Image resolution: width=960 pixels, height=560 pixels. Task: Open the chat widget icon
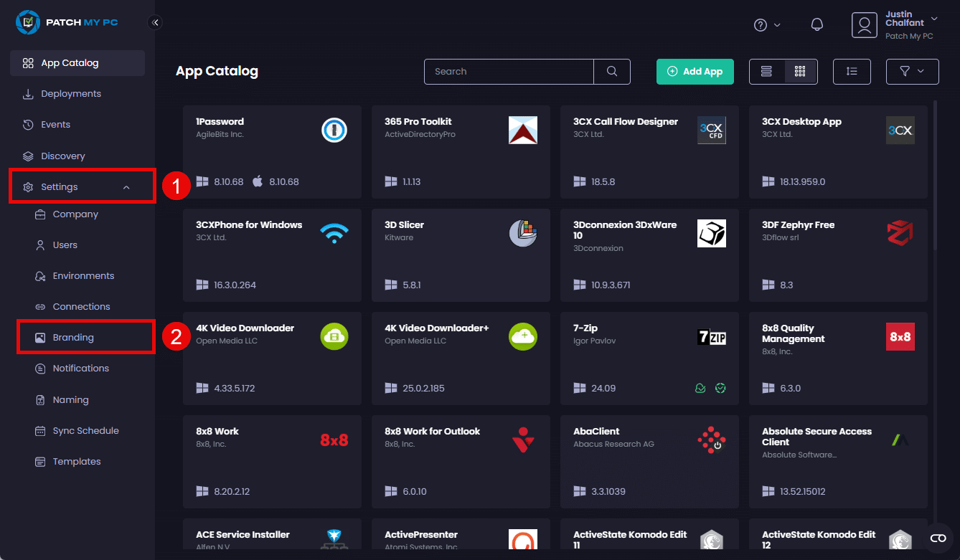click(x=938, y=538)
